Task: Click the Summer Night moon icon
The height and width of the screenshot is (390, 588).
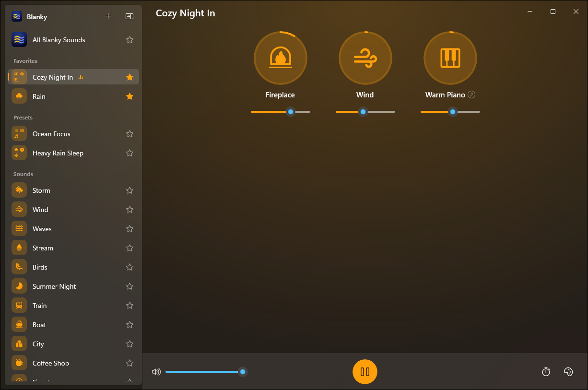Action: [x=19, y=286]
